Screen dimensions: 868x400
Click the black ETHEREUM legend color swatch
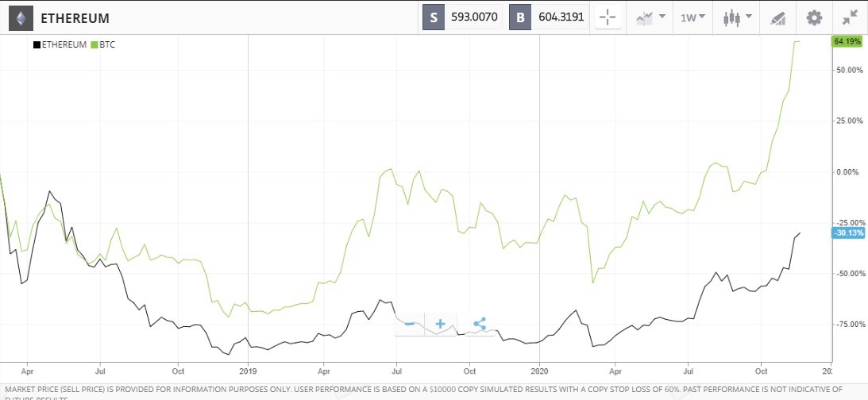[x=37, y=45]
